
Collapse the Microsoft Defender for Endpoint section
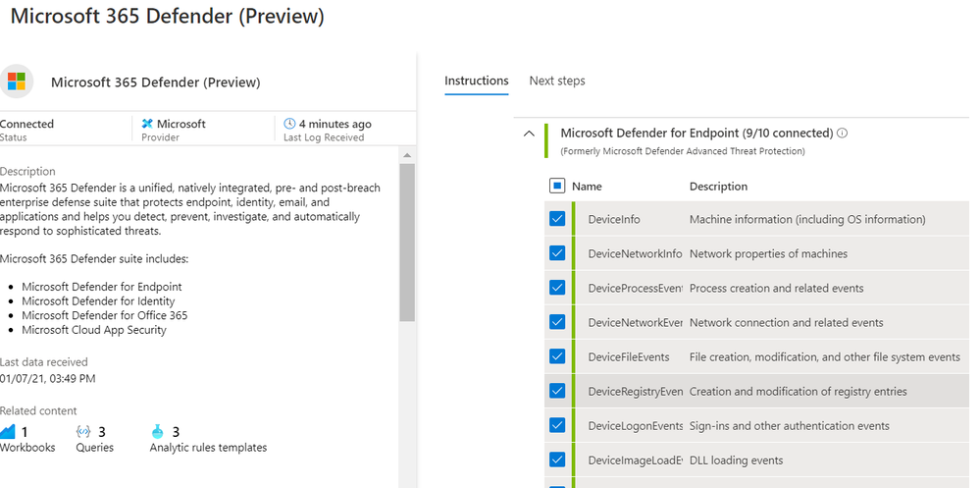[530, 134]
